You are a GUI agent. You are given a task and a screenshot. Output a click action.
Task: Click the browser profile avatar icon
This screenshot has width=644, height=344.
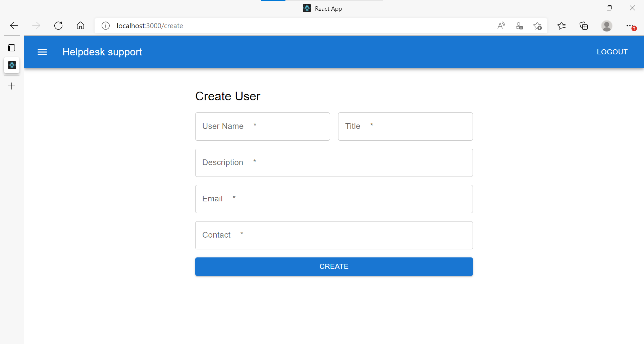(607, 26)
